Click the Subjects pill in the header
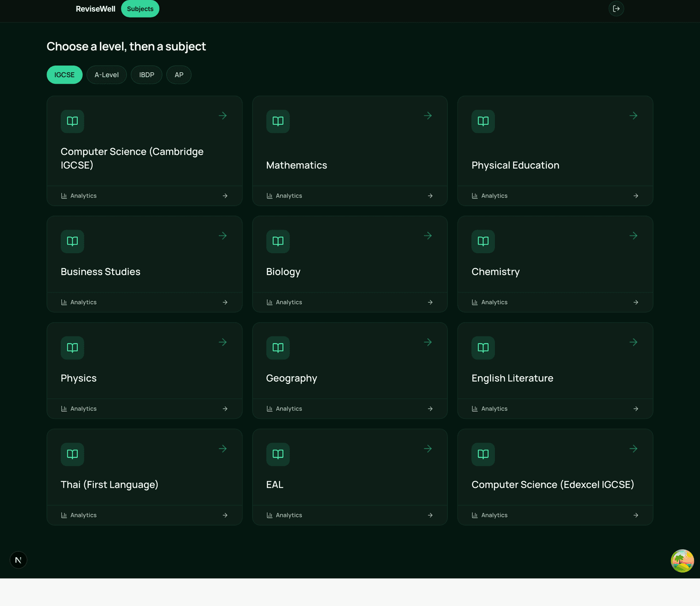700x606 pixels. tap(140, 9)
